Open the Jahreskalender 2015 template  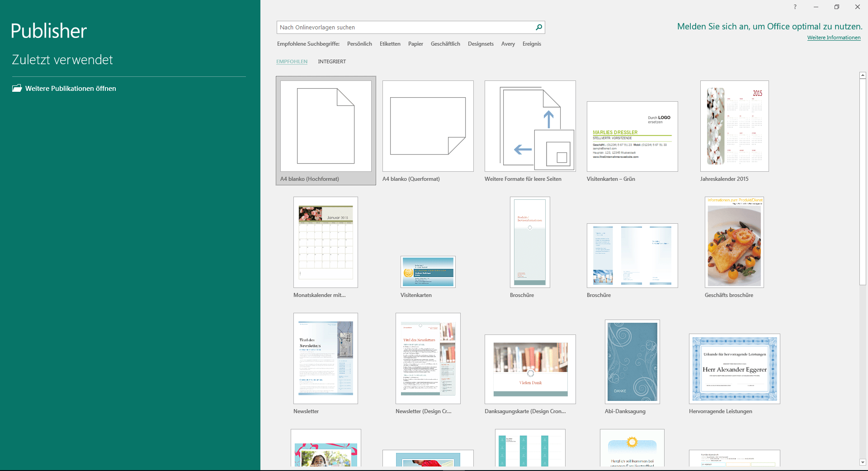tap(734, 127)
